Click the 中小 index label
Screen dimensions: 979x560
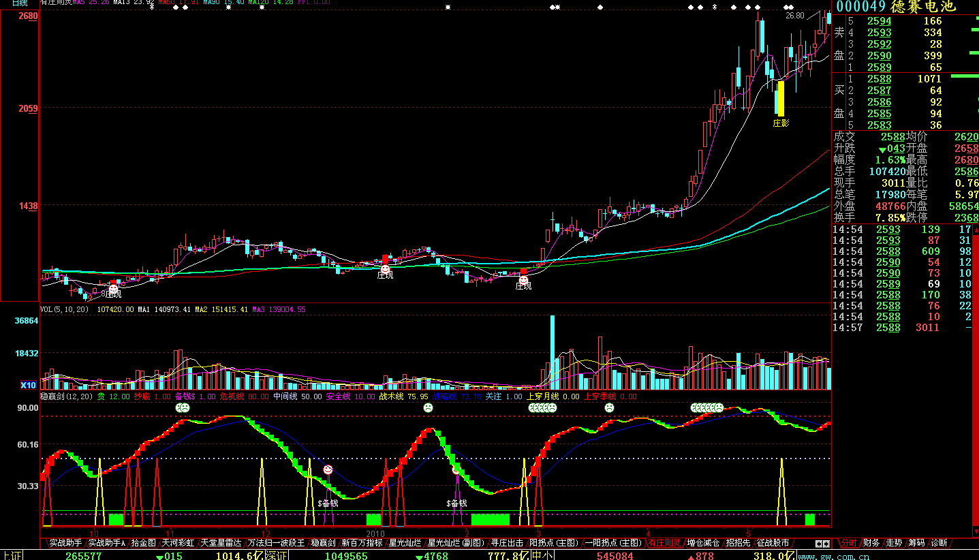(x=542, y=555)
